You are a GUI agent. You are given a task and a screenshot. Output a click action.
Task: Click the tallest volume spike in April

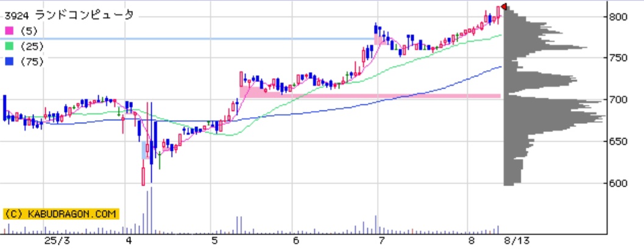(151, 211)
